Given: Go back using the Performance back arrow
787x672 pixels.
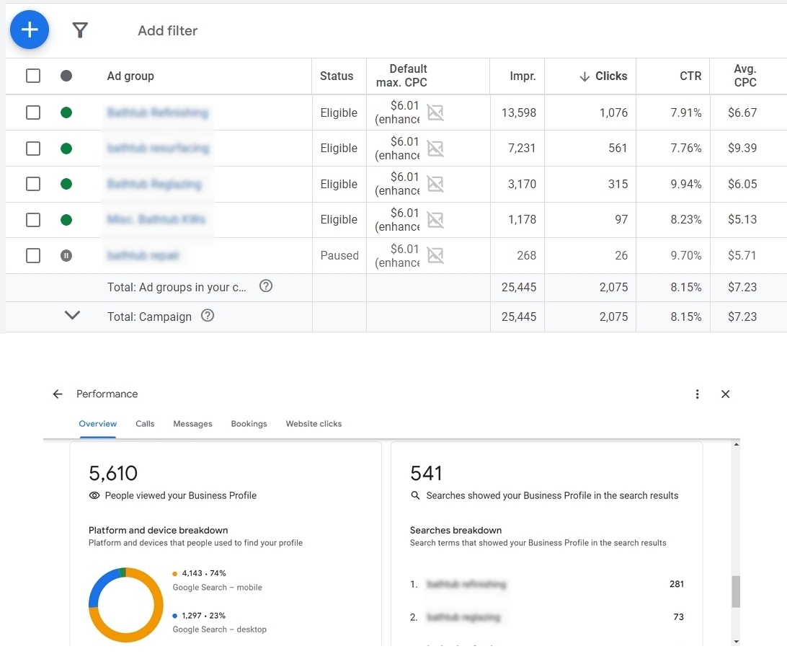Looking at the screenshot, I should [x=58, y=394].
